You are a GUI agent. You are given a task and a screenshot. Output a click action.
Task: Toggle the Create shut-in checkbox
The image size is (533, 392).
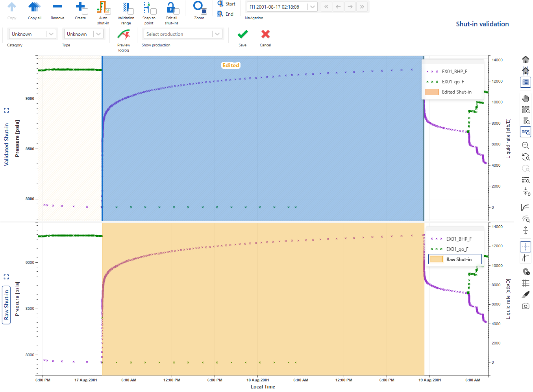pos(85,11)
